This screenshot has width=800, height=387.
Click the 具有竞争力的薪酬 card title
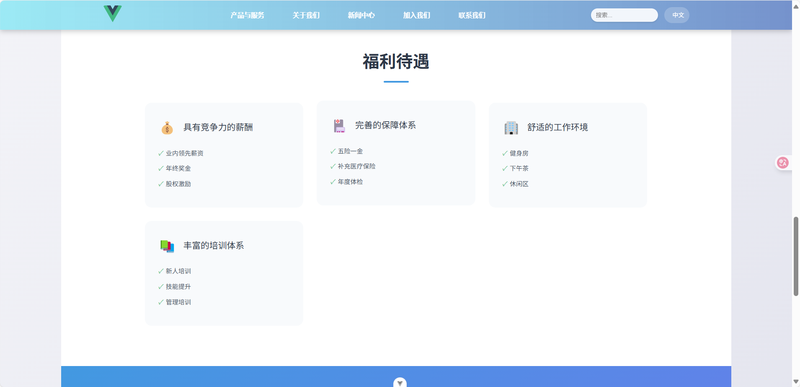tap(218, 127)
